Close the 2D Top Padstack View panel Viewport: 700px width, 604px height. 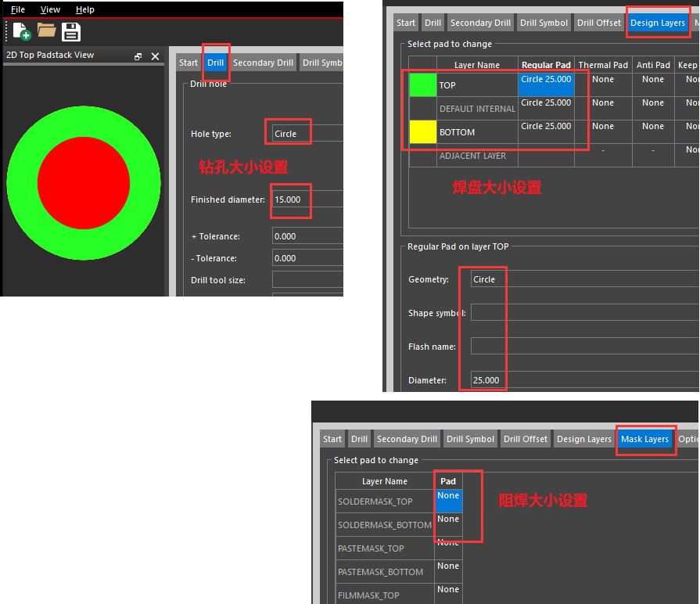click(x=155, y=56)
